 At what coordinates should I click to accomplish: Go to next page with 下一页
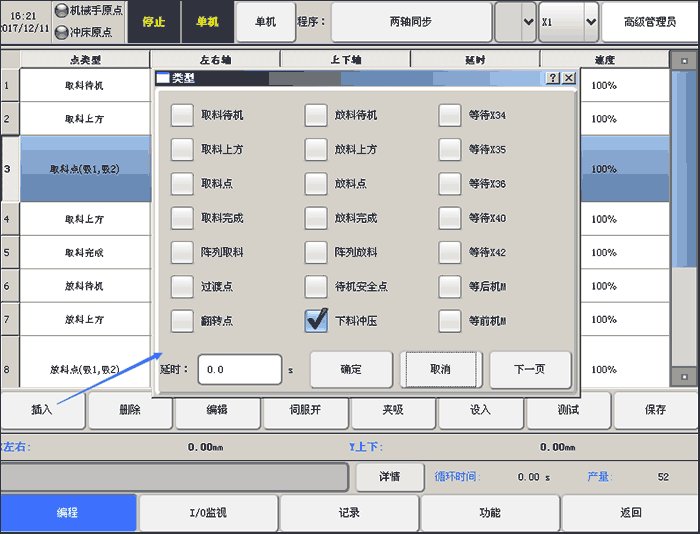[530, 369]
